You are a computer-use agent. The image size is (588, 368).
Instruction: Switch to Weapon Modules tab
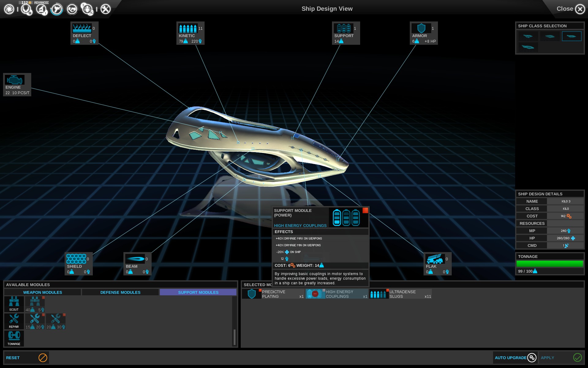pos(43,292)
